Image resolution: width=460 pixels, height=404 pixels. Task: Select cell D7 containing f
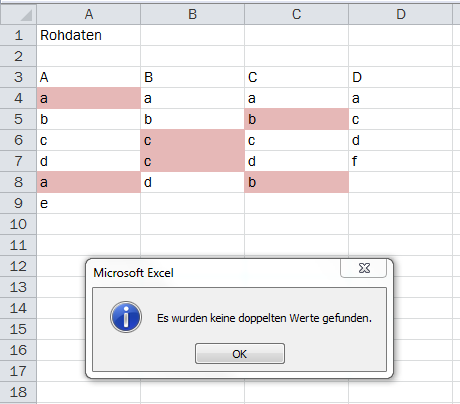401,161
